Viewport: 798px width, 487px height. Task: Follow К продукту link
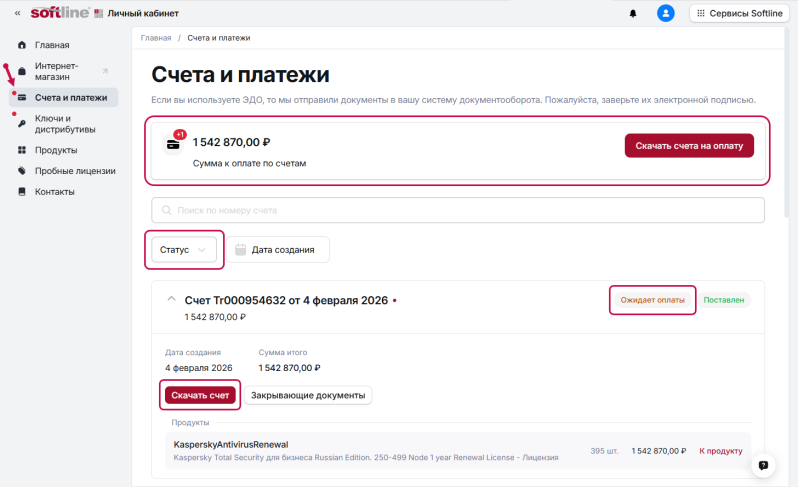(x=720, y=451)
